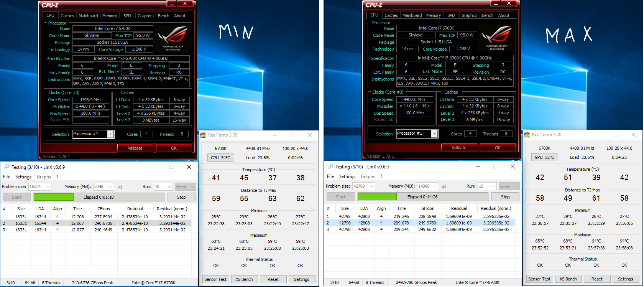Click the LinX title icon in the MIN screenshot

point(7,167)
